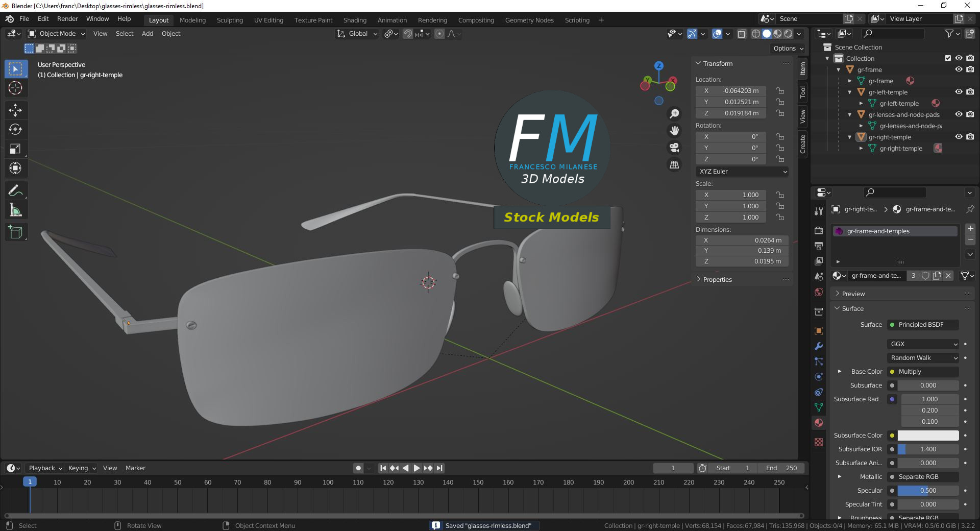Hide gr-left-temple using its eye icon

[x=959, y=92]
